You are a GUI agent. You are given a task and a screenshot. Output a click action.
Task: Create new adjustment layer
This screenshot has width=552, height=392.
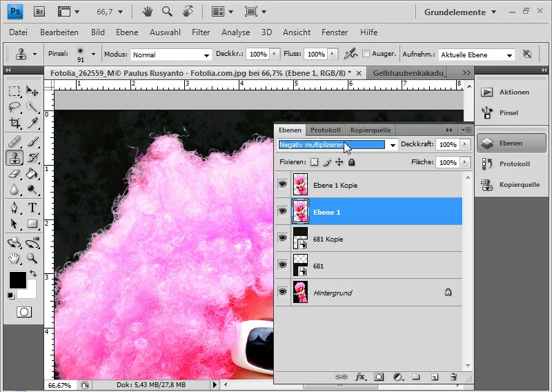[x=398, y=377]
